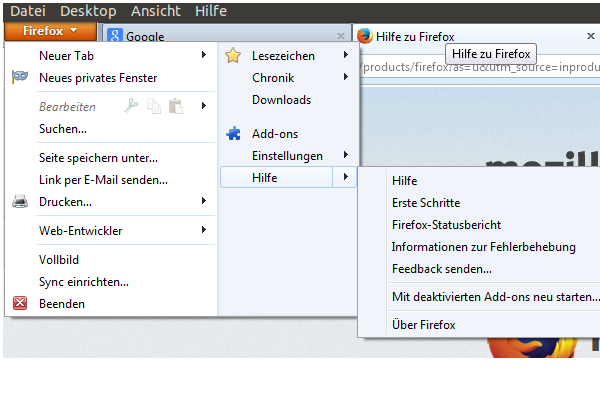Select Erste Schritte
Screen dimensions: 600x400
426,203
